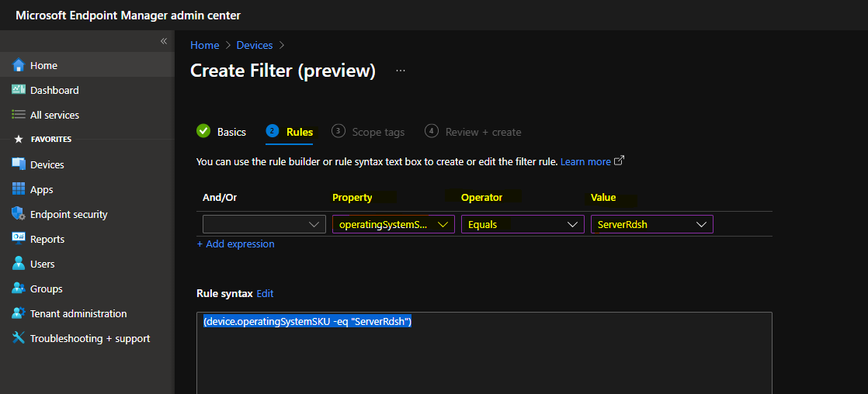Click the Value column header
This screenshot has height=394, width=868.
(603, 198)
